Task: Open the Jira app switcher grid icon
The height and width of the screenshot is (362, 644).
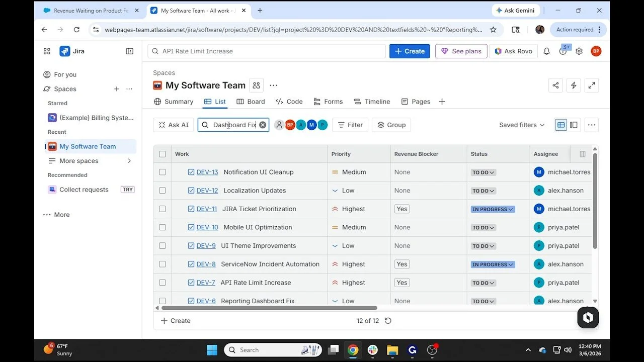Action: click(47, 51)
